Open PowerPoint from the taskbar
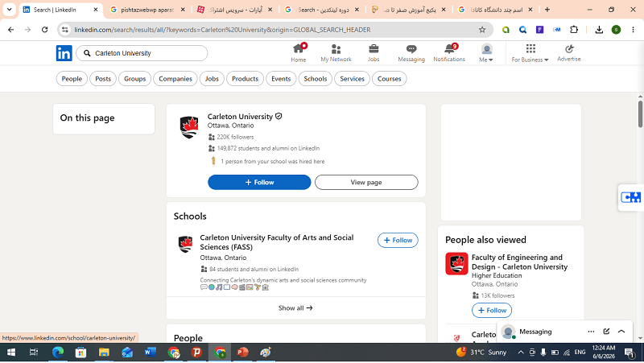 [243, 353]
